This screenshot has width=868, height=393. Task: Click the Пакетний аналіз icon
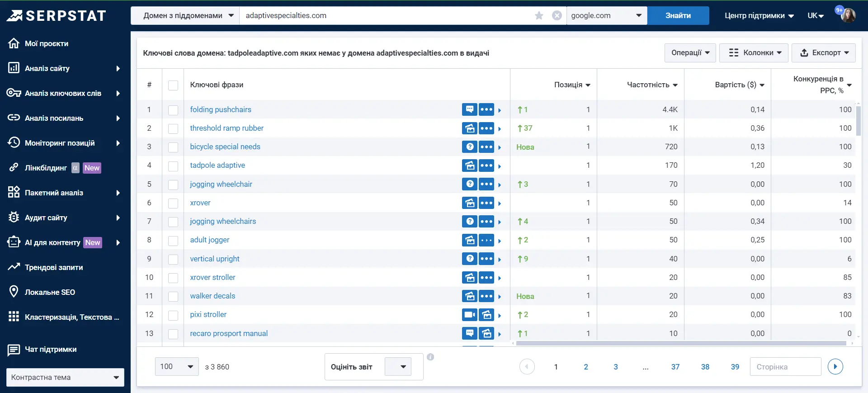click(x=14, y=193)
